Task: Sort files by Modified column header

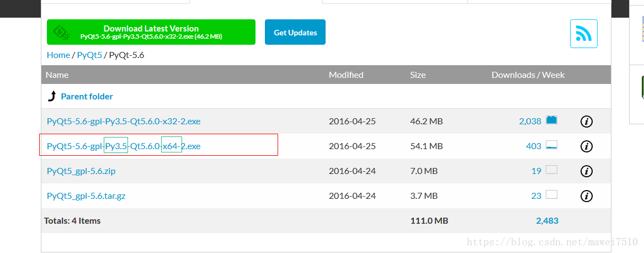Action: click(346, 75)
